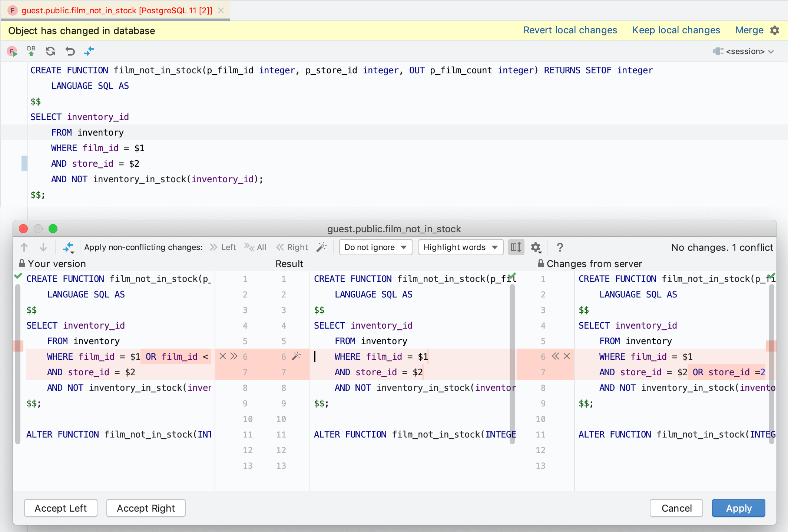
Task: Toggle lock on Changes from server pane
Action: [x=541, y=263]
